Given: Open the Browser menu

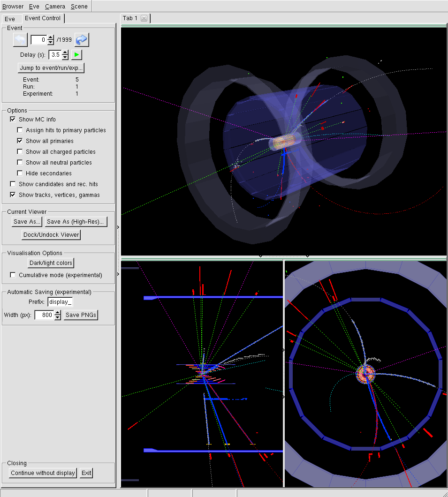Looking at the screenshot, I should pos(13,7).
